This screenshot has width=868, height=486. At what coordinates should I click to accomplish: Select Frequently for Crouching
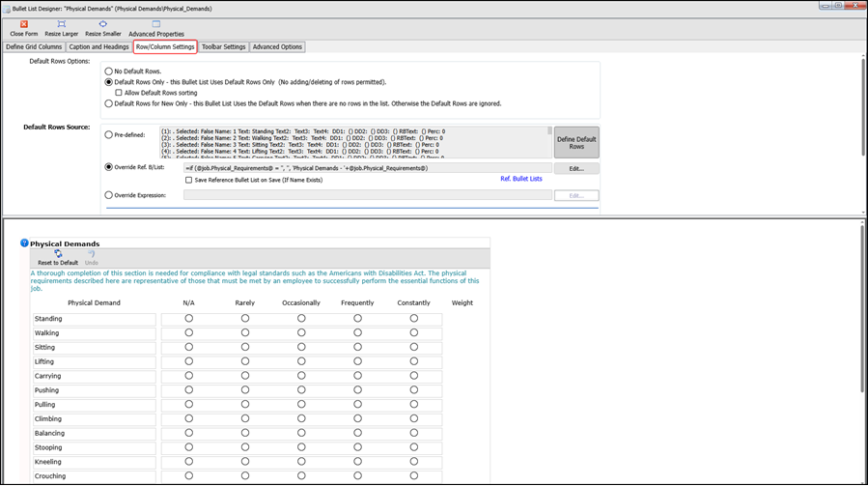coord(357,476)
